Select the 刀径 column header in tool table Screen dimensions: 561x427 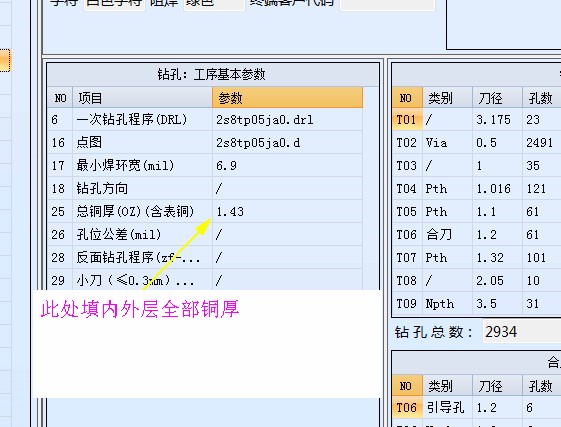[x=497, y=98]
